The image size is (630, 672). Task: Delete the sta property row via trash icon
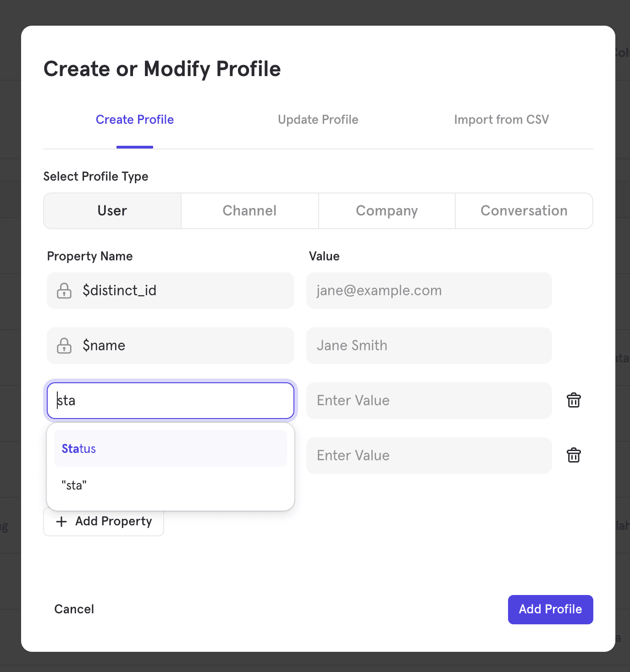(x=574, y=401)
